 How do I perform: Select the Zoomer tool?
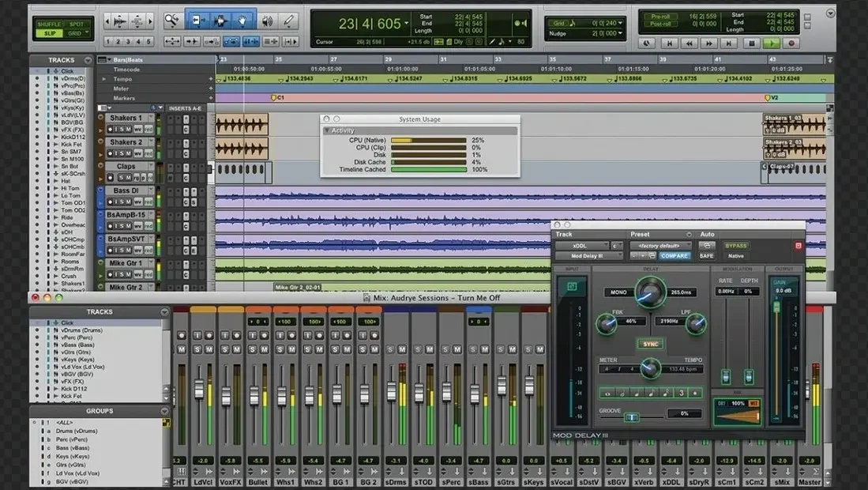coord(172,21)
